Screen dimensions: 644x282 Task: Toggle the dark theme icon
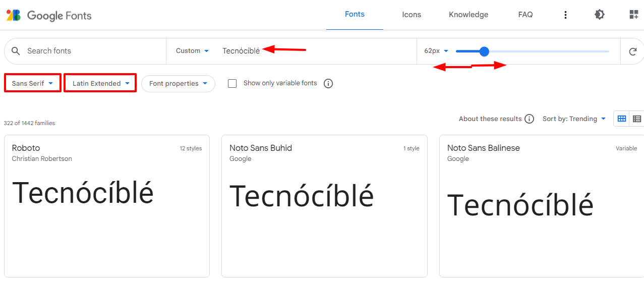coord(599,15)
